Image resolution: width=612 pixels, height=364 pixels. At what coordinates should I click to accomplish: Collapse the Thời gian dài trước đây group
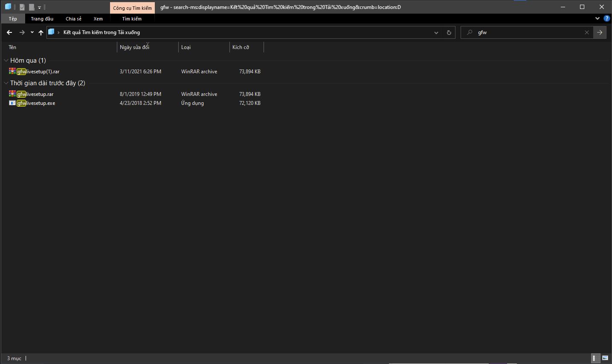(x=6, y=83)
